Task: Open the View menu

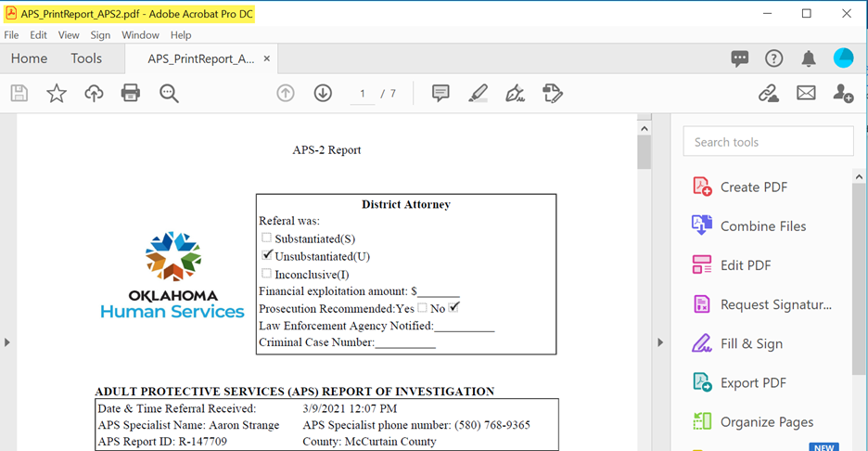Action: point(69,35)
